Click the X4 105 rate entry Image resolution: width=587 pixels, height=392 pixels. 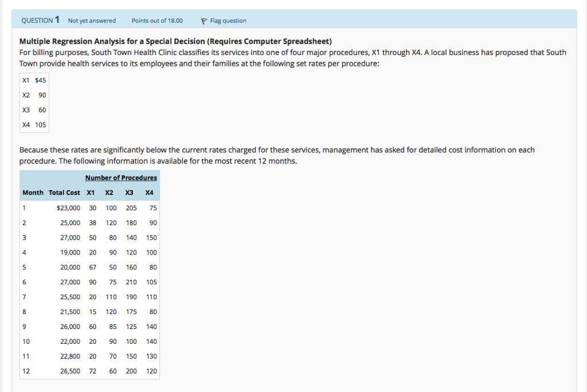tap(33, 124)
